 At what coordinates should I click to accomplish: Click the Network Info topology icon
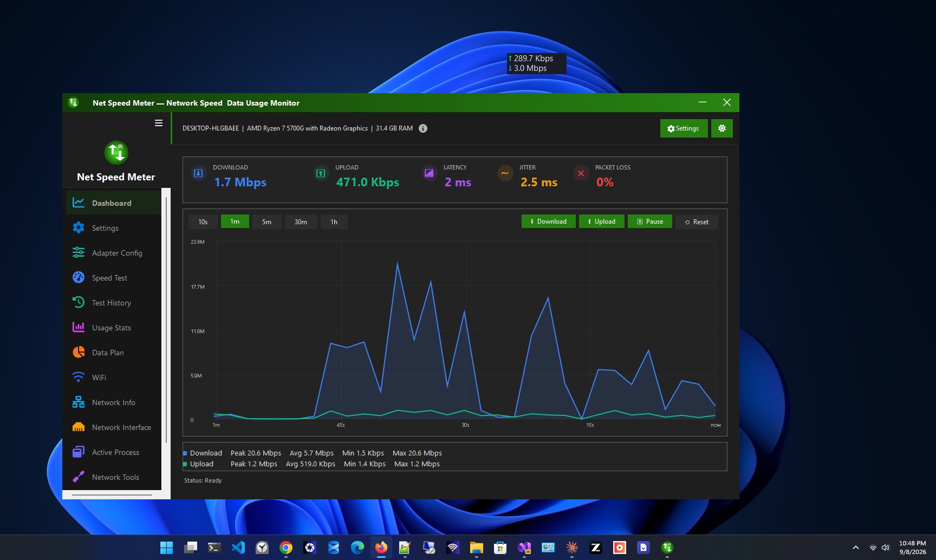(x=79, y=402)
